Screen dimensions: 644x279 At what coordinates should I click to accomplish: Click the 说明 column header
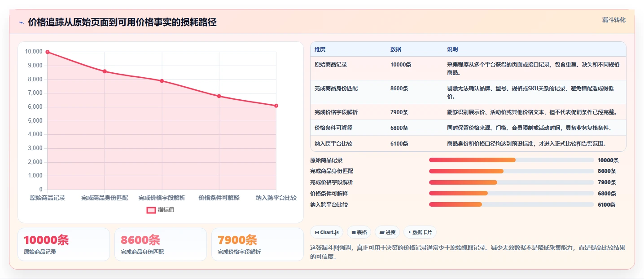point(452,49)
